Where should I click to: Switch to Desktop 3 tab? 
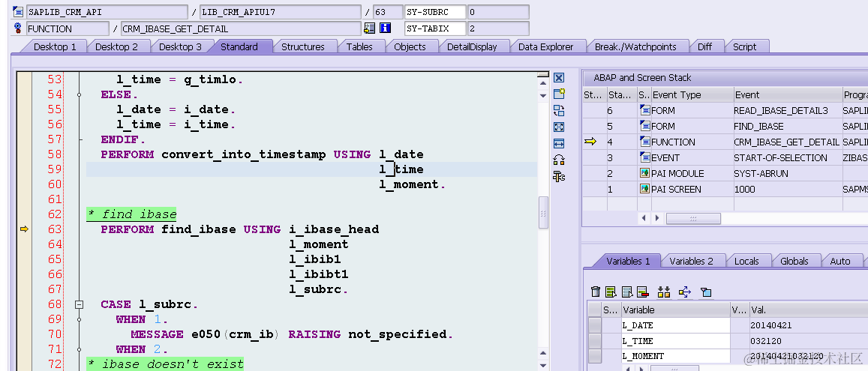click(181, 47)
